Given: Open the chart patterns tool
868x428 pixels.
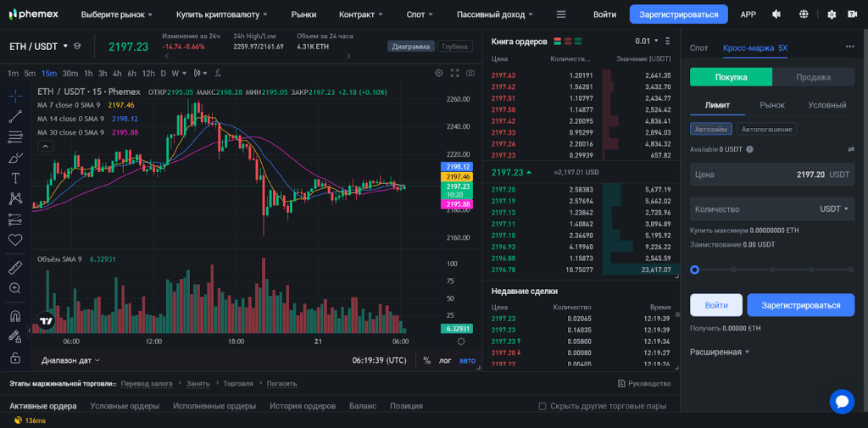Looking at the screenshot, I should pos(15,199).
